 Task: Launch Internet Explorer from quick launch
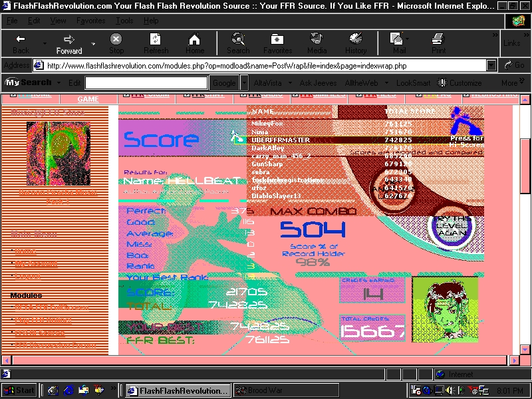68,390
